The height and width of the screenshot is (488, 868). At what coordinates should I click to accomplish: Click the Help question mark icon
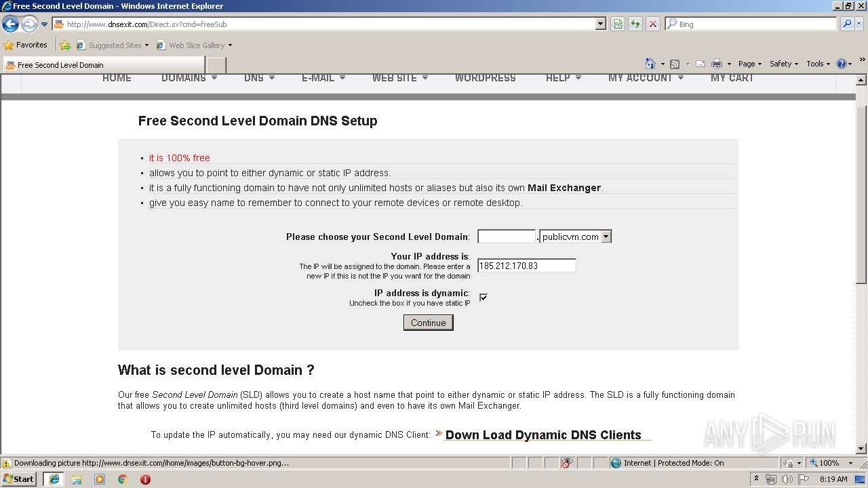pos(842,64)
